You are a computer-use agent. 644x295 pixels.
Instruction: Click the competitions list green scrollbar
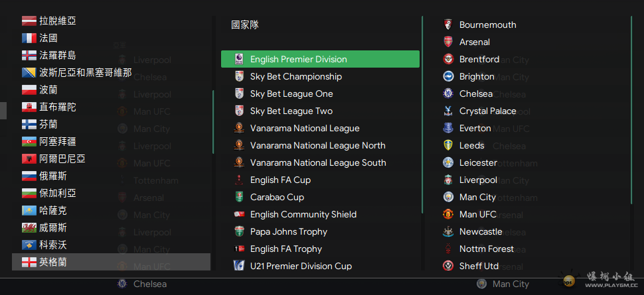point(422,115)
